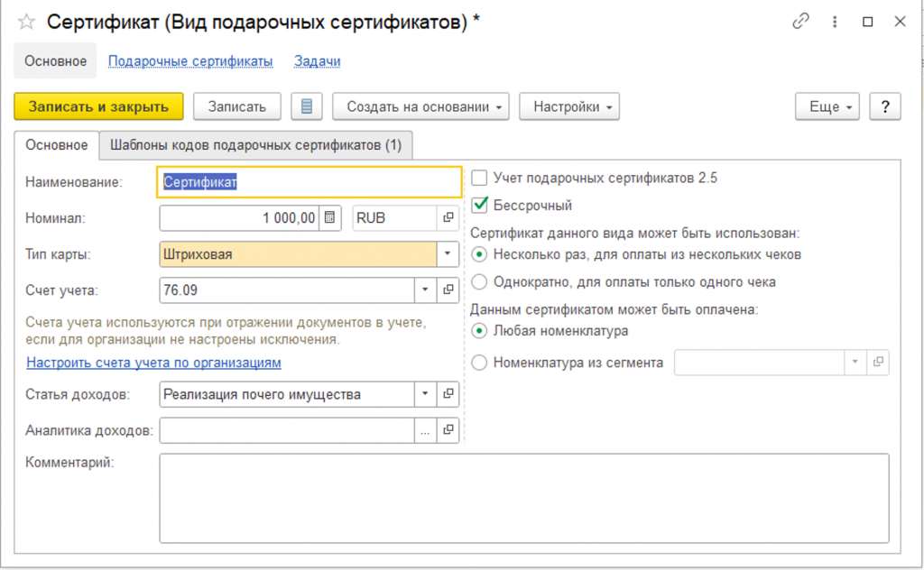
Task: Copy link to this form
Action: (x=800, y=22)
